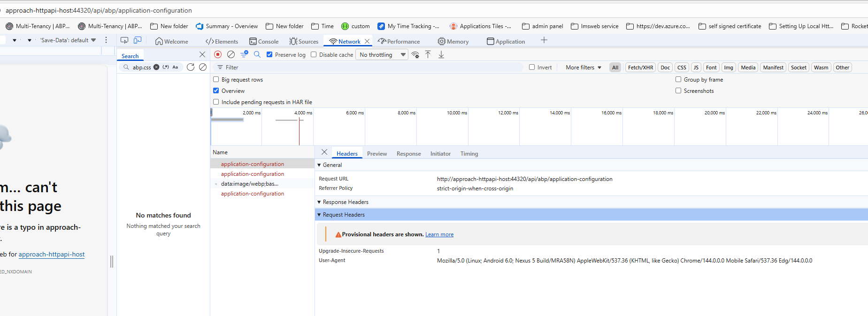This screenshot has width=868, height=316.
Task: Open the network conditions icon
Action: coord(415,55)
